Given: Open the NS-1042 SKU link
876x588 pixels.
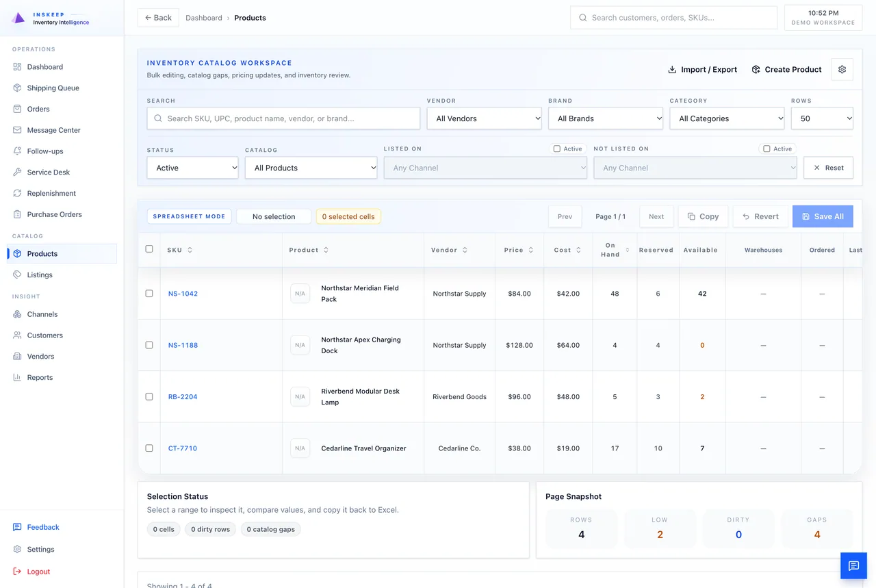Looking at the screenshot, I should pos(183,294).
